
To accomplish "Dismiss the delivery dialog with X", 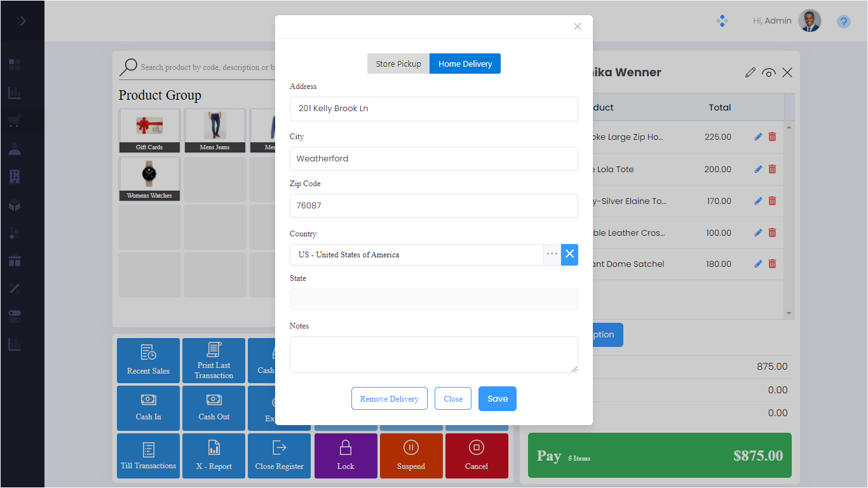I will point(578,27).
